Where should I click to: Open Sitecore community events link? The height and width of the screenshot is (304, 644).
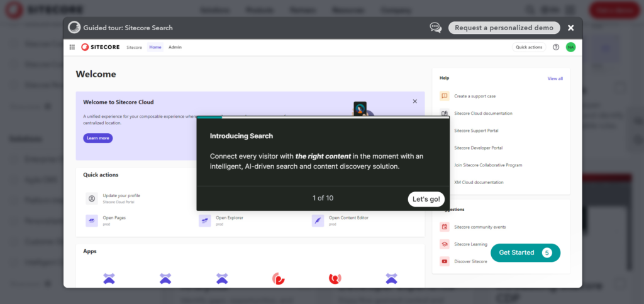point(480,227)
